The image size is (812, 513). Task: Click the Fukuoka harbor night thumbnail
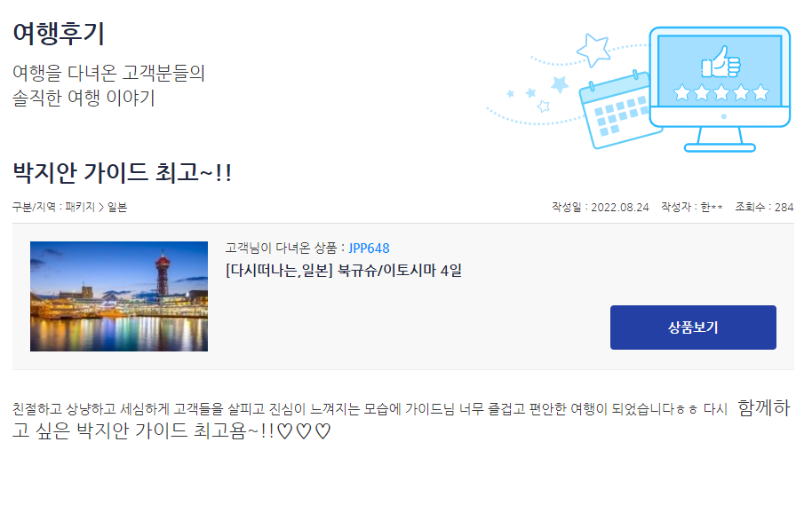[119, 296]
